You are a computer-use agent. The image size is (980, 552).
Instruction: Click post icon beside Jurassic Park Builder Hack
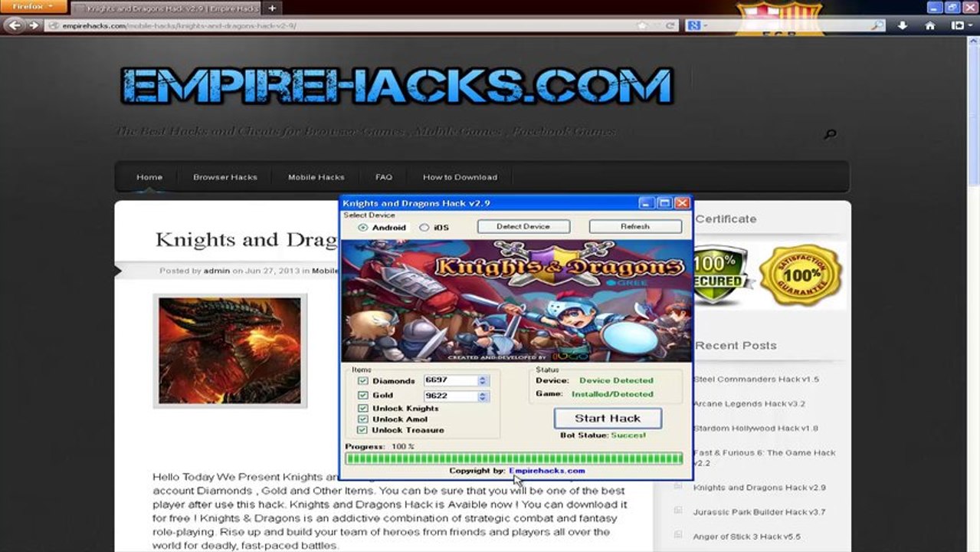point(677,511)
